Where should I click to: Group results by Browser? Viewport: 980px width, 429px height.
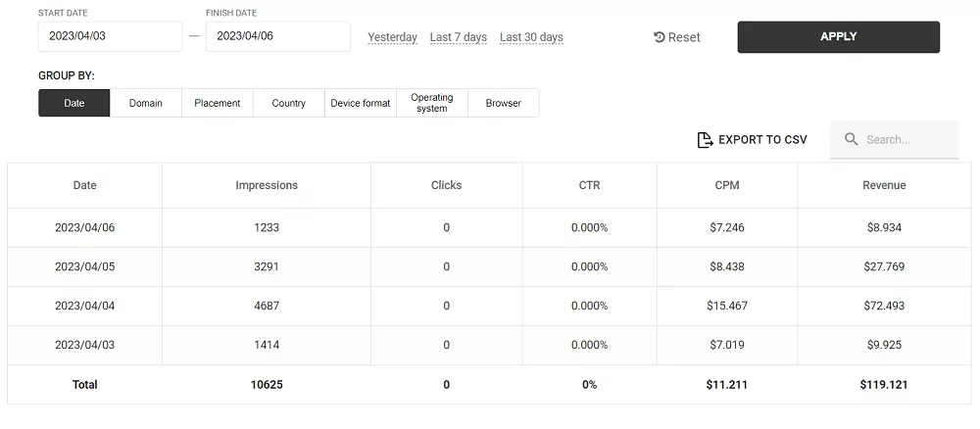click(504, 103)
